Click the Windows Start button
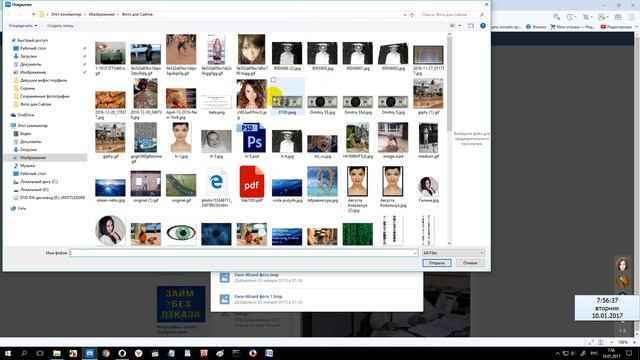Viewport: 640px width, 360px height. [8, 353]
